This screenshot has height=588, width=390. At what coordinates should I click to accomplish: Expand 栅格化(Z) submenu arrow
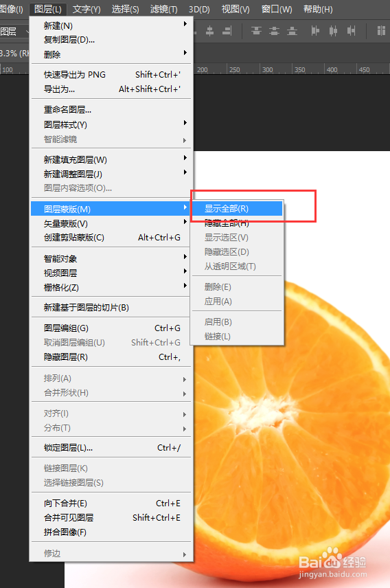pyautogui.click(x=185, y=286)
